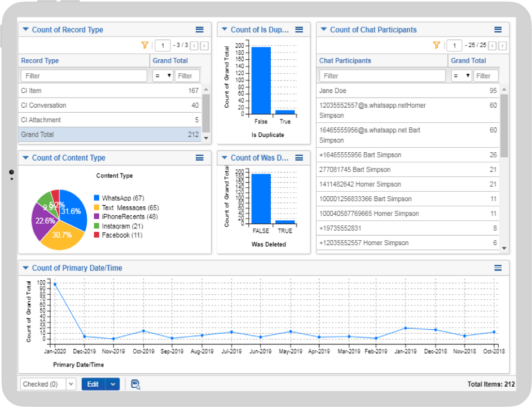532x407 pixels.
Task: Toggle the WhatsApp legend entry in pie chart
Action: [118, 198]
